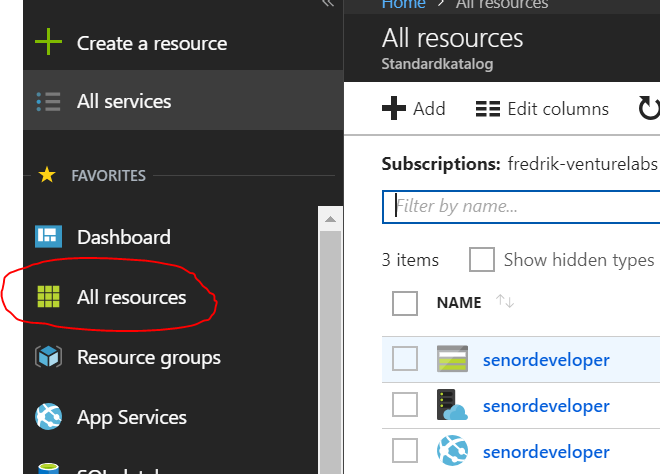Viewport: 660px width, 474px height.
Task: Click the sidebar scrollbar up arrow
Action: pos(330,219)
